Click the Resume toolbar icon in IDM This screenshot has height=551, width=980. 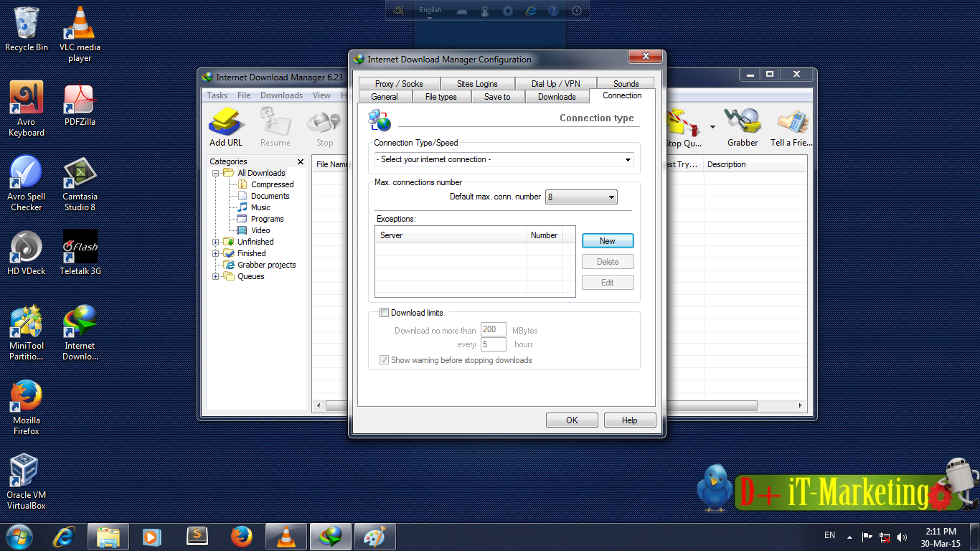[275, 127]
